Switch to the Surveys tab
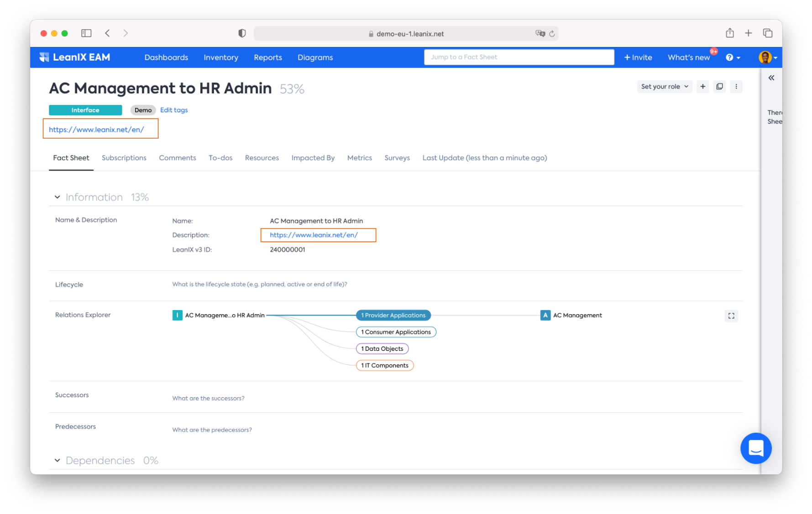 click(397, 158)
